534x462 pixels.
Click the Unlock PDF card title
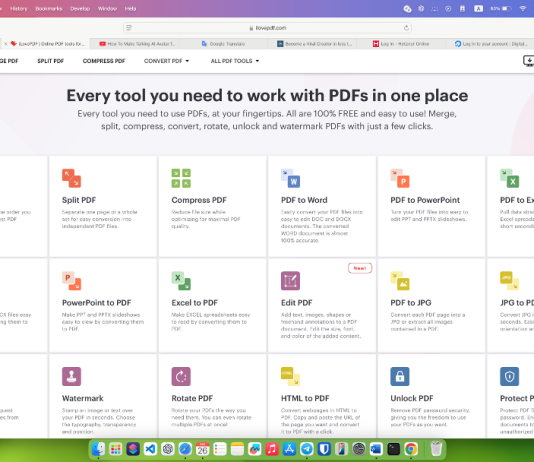412,398
